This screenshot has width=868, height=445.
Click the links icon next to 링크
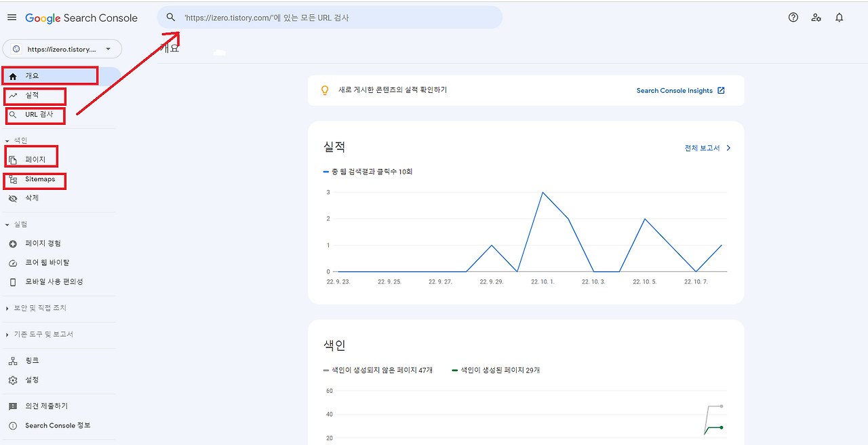(x=13, y=361)
